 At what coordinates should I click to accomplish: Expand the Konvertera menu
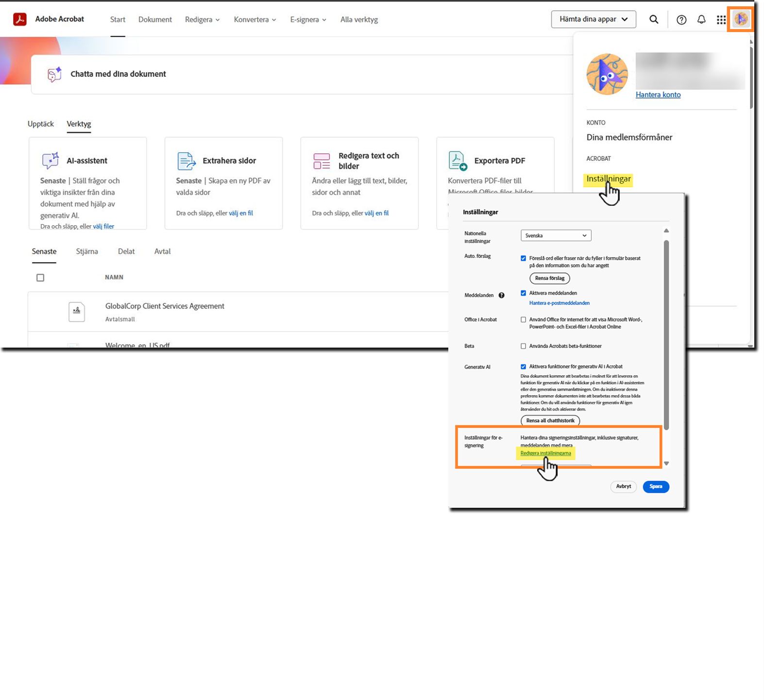click(x=255, y=19)
